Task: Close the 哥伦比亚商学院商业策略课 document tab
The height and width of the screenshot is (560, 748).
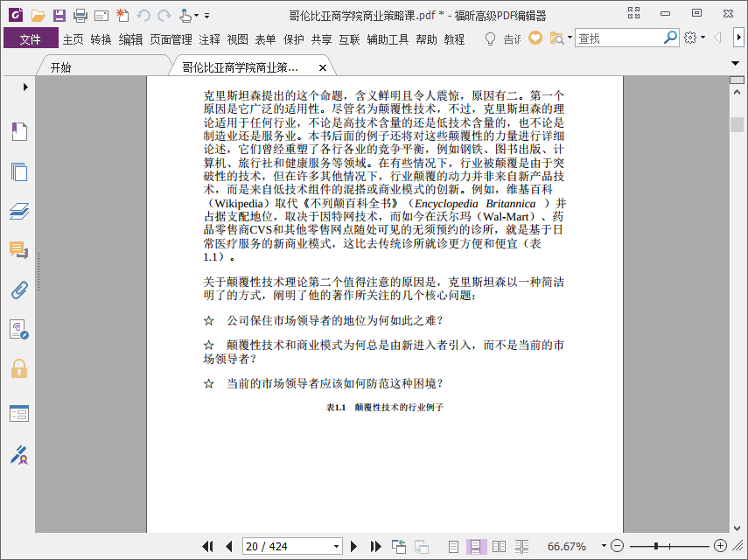Action: pyautogui.click(x=323, y=68)
